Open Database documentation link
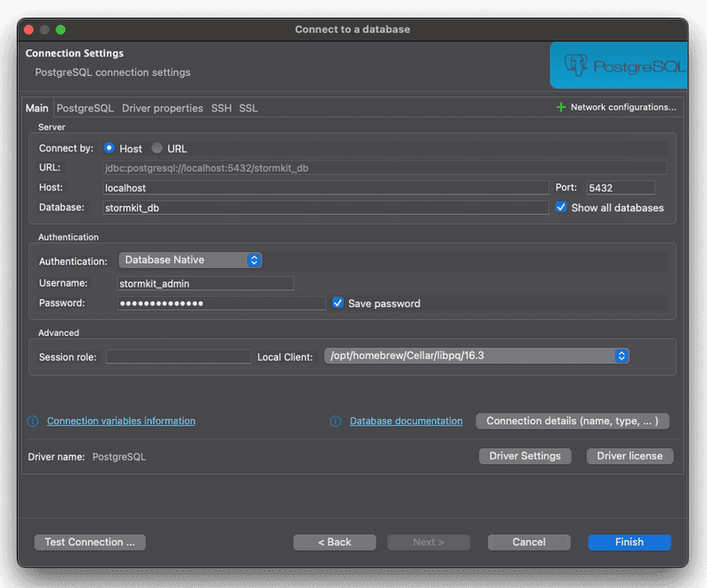707x588 pixels. pyautogui.click(x=407, y=421)
